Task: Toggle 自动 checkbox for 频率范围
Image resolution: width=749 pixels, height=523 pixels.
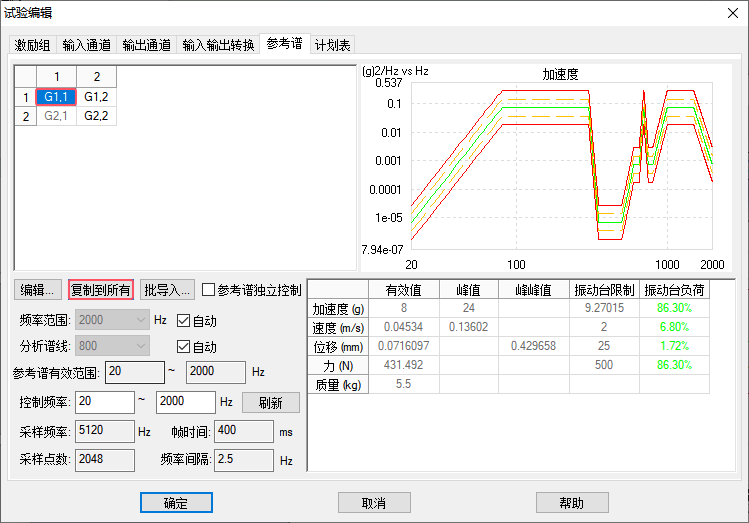Action: click(184, 321)
